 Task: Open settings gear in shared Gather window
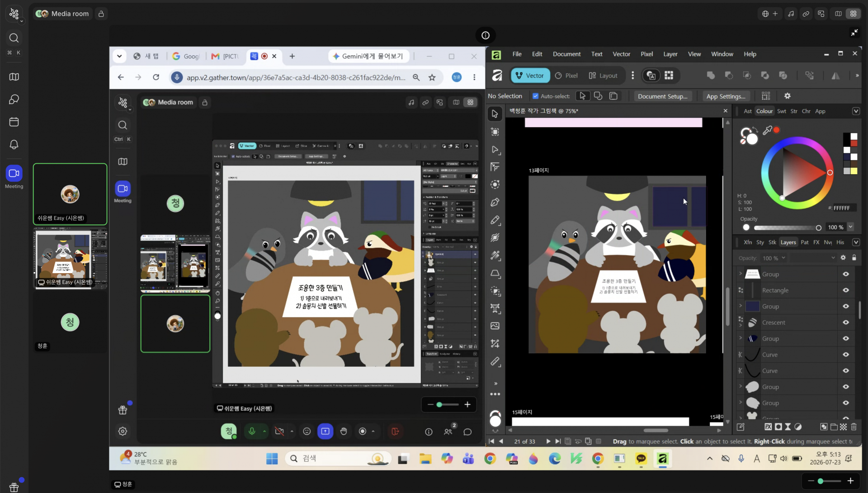tap(123, 431)
